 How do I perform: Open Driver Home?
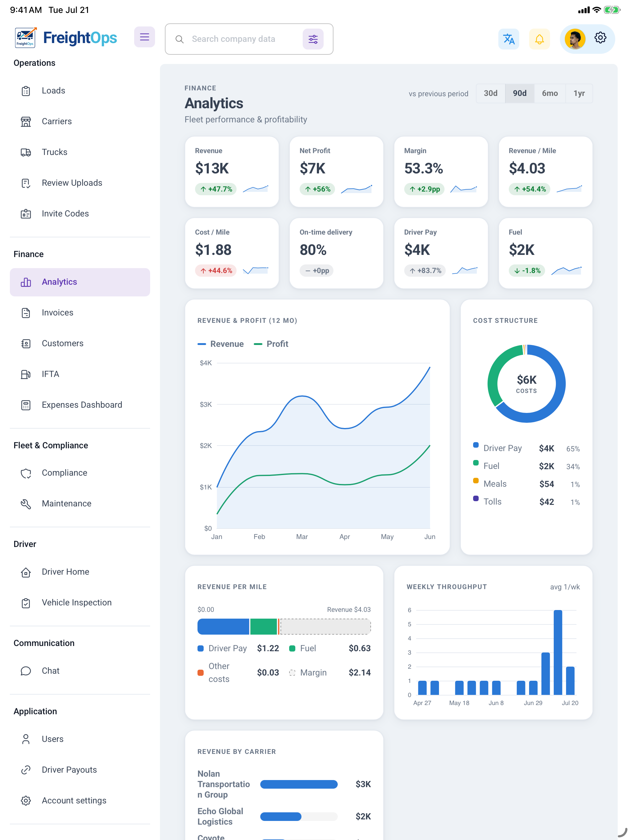point(80,572)
